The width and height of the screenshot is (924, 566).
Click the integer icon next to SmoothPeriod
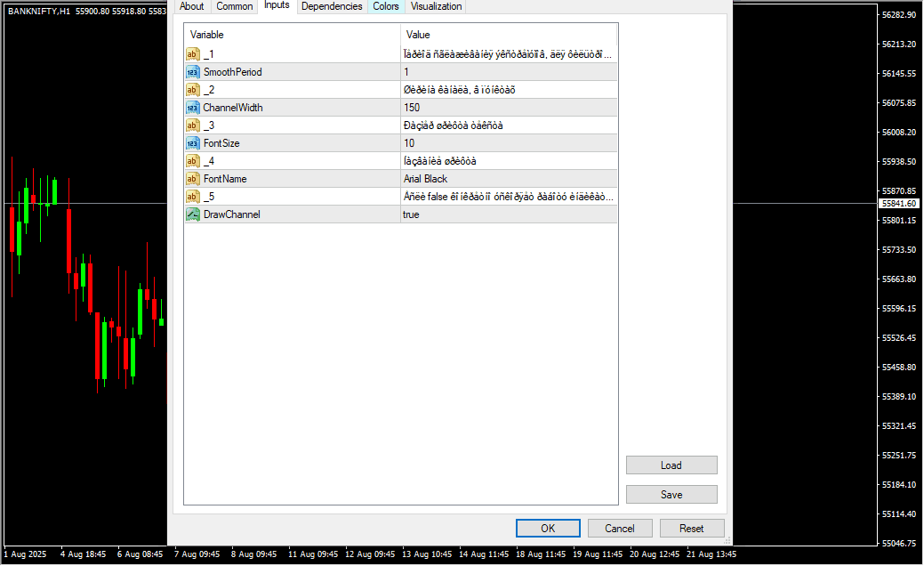tap(192, 72)
